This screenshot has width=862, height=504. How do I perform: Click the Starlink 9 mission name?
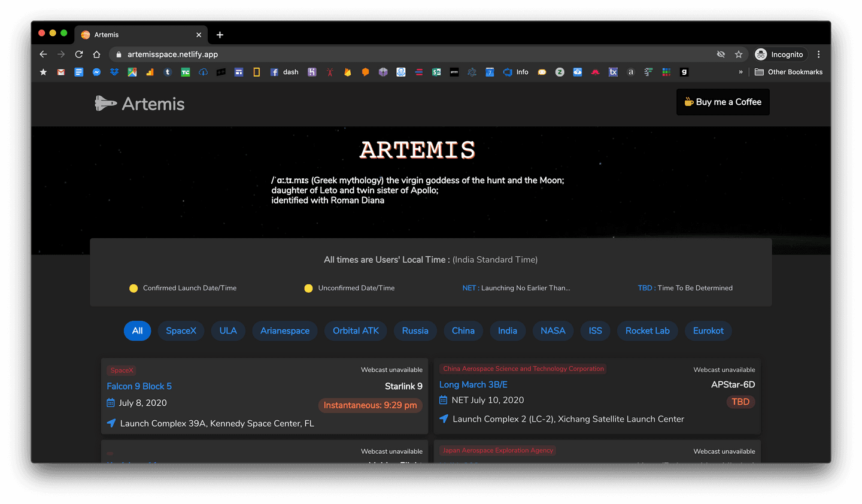403,387
